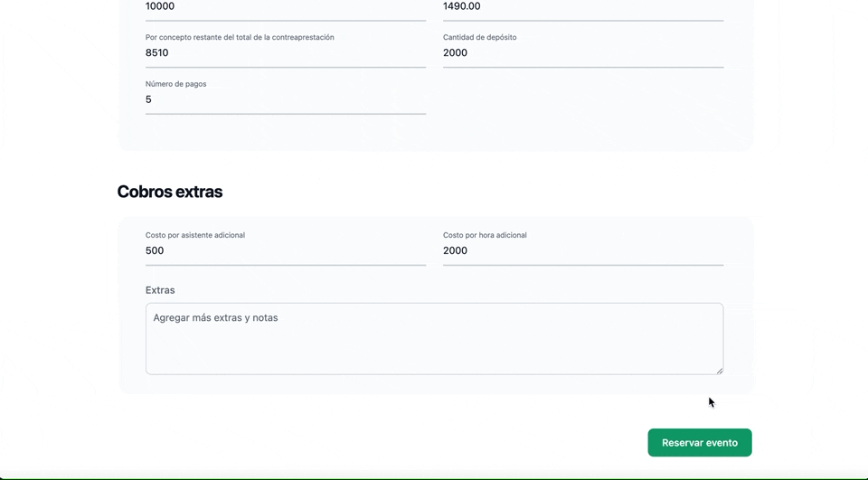This screenshot has width=868, height=480.
Task: Select the Número de pagos input
Action: [285, 100]
